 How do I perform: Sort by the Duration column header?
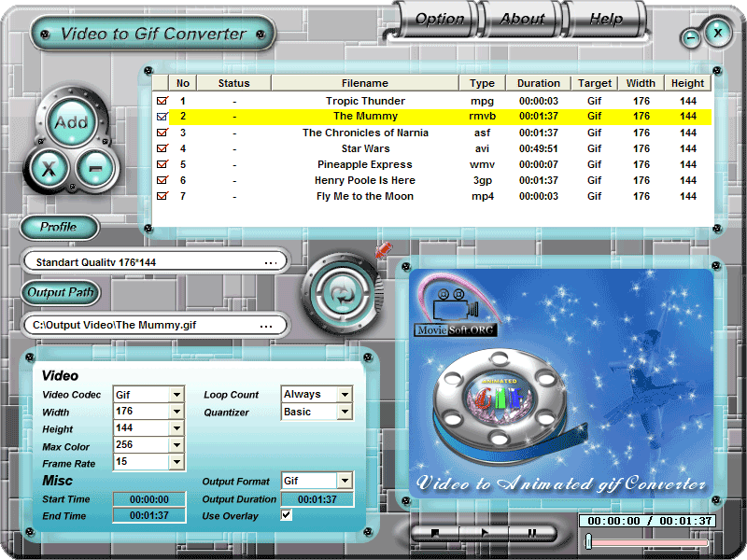coord(539,83)
